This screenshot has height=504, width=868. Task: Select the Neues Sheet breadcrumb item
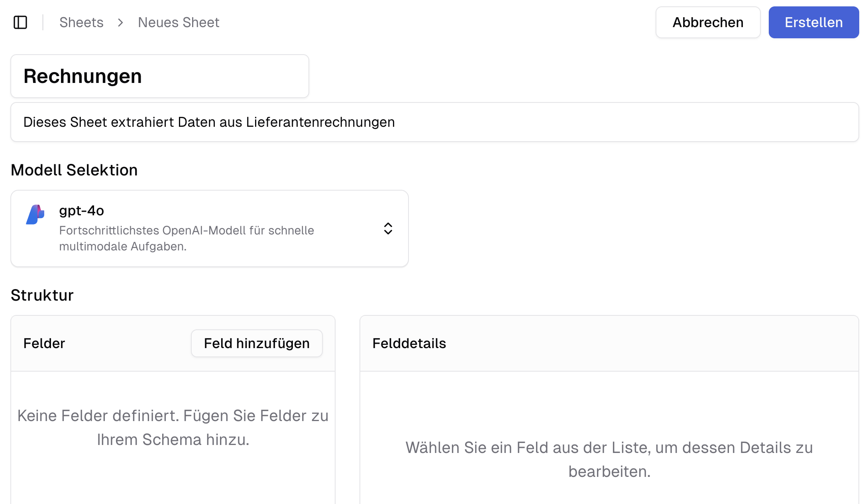click(178, 22)
